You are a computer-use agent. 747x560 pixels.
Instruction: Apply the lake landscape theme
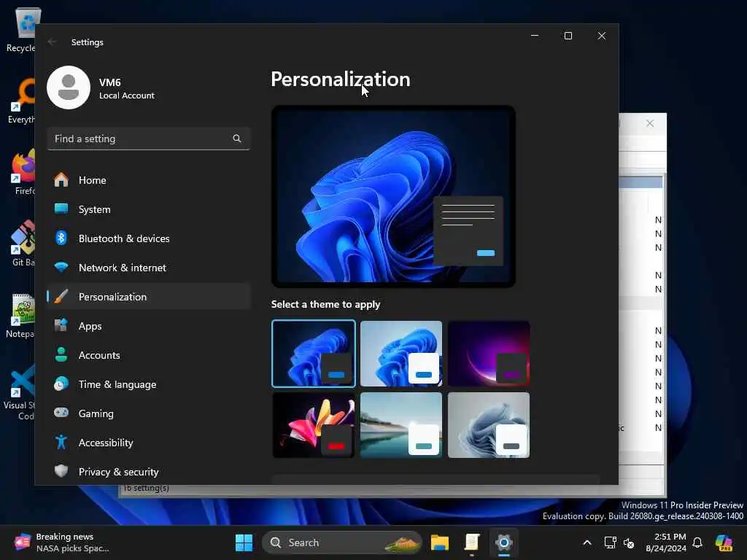[x=401, y=425]
